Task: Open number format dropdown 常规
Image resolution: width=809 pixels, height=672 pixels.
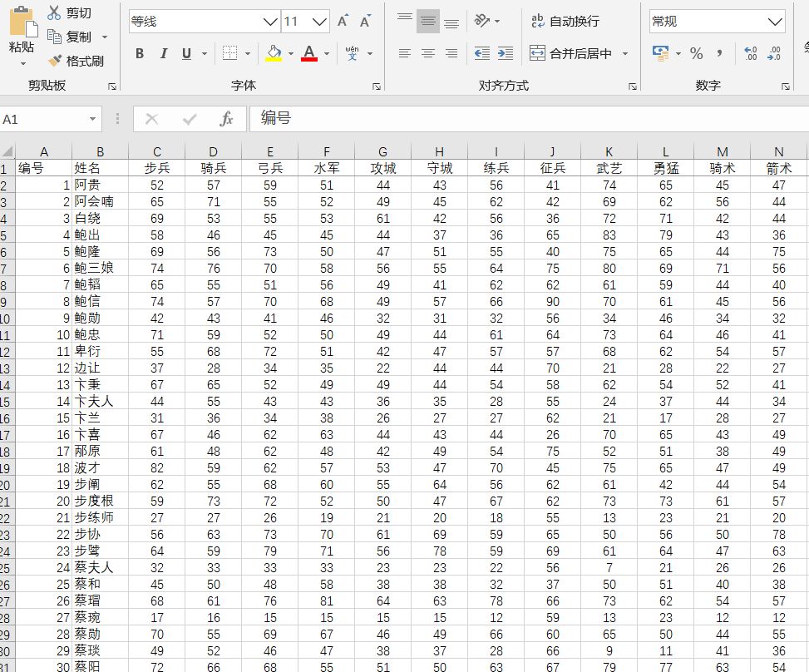Action: pyautogui.click(x=774, y=22)
